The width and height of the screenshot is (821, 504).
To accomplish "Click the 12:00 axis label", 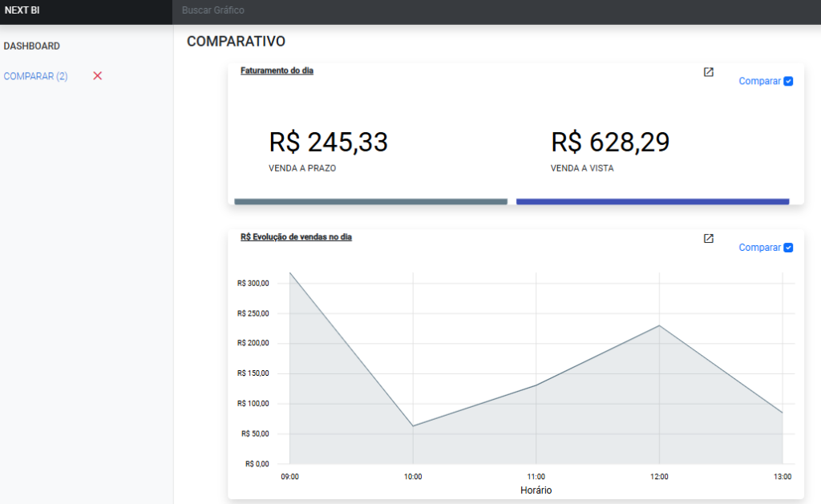I will tap(659, 477).
